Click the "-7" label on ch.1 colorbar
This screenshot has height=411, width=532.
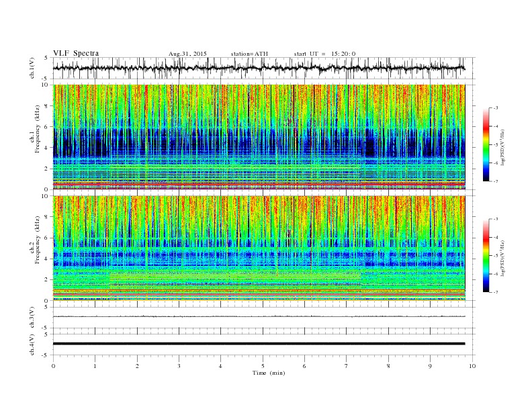point(495,181)
